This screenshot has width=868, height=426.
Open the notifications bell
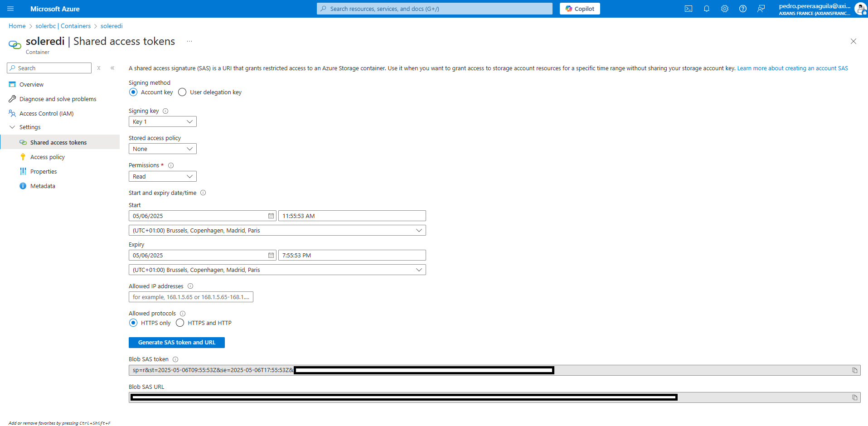pyautogui.click(x=706, y=9)
